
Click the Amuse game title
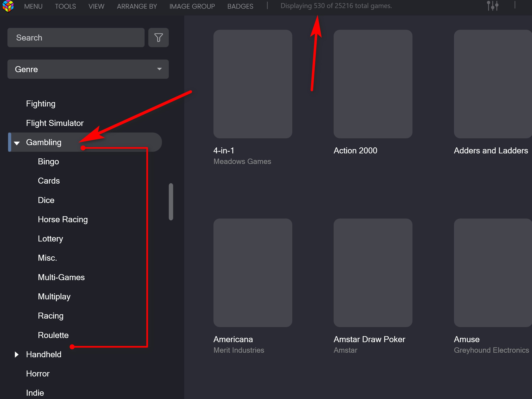click(x=467, y=339)
